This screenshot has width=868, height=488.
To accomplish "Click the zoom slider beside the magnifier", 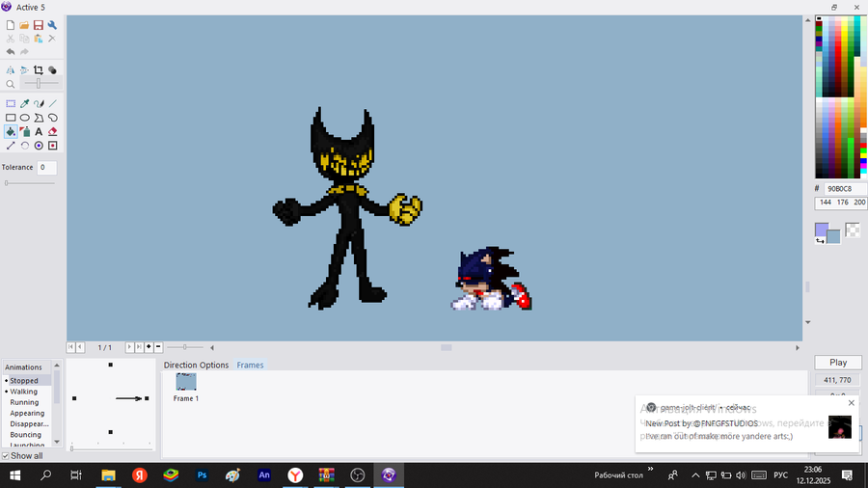I will 39,84.
